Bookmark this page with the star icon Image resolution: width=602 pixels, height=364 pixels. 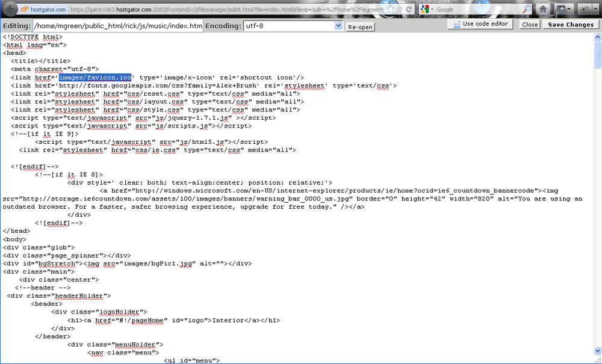(391, 9)
